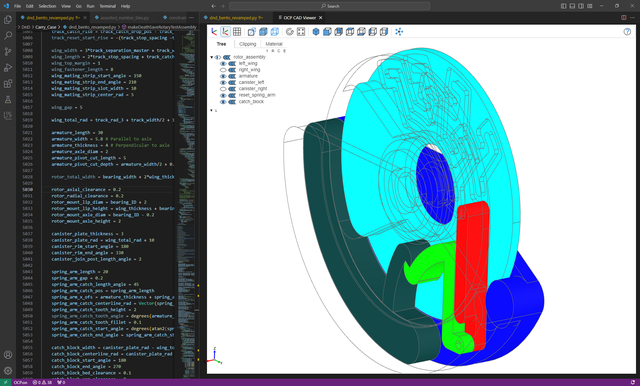The width and height of the screenshot is (640, 386).
Task: Open the editor group more actions ellipsis
Action: click(x=191, y=18)
